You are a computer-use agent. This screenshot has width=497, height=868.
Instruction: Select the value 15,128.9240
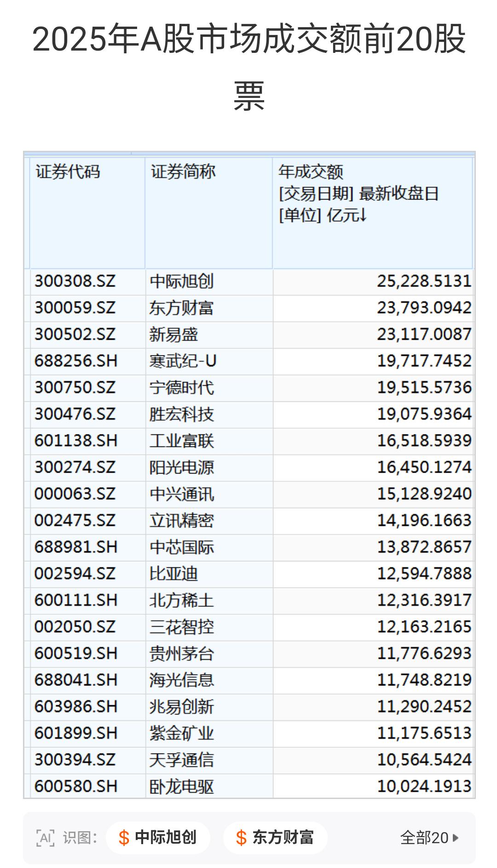click(x=424, y=494)
